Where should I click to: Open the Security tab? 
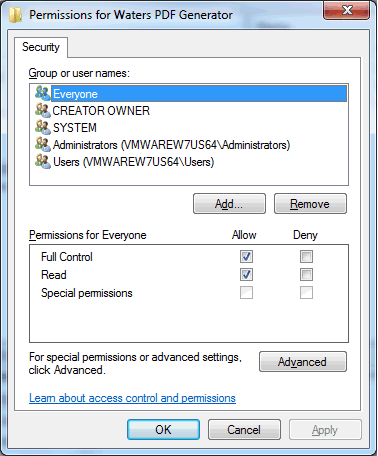[41, 47]
